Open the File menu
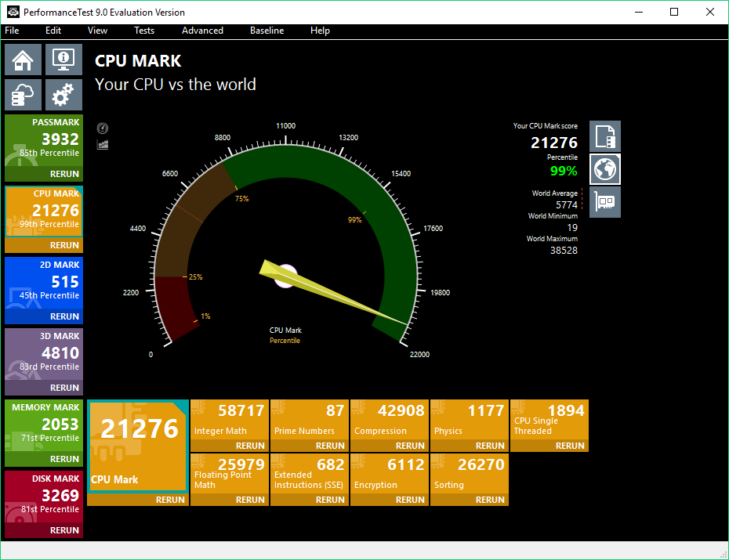Image resolution: width=729 pixels, height=560 pixels. click(12, 31)
